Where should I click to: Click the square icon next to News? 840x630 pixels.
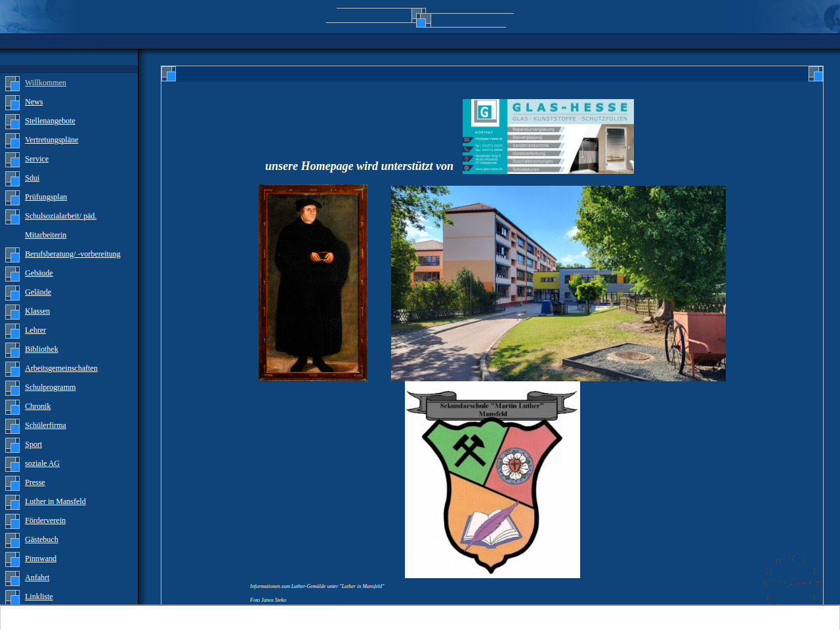tap(12, 102)
